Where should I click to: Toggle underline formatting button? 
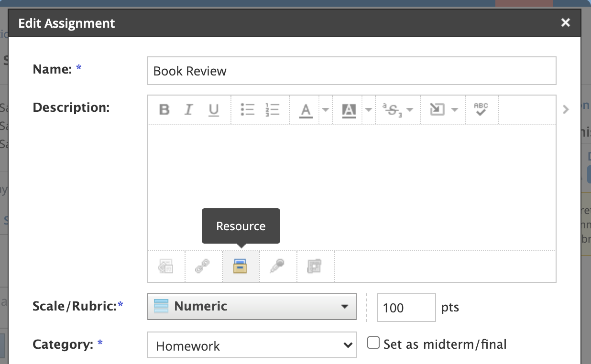213,110
